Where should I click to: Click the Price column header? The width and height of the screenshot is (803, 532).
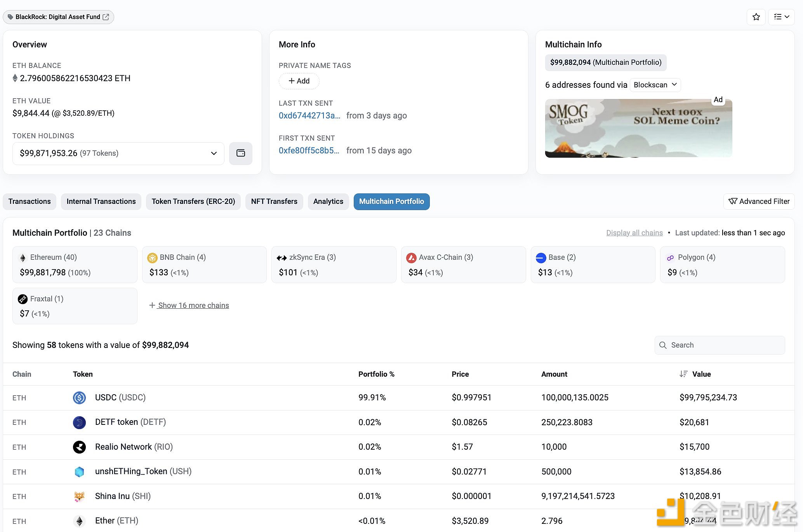[460, 374]
